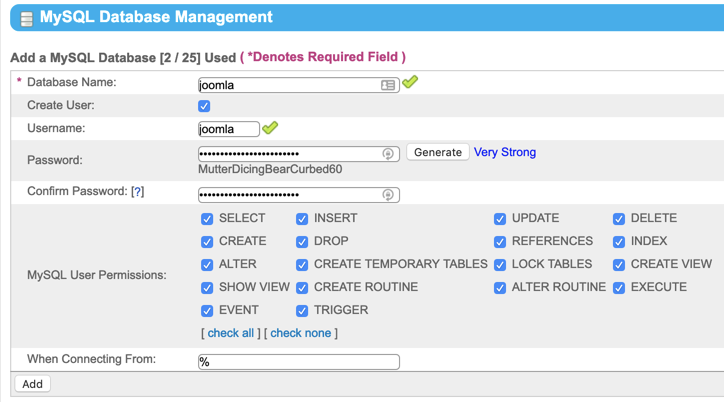Click the green checkmark beside Database Name
Screen dimensions: 724x402
410,83
